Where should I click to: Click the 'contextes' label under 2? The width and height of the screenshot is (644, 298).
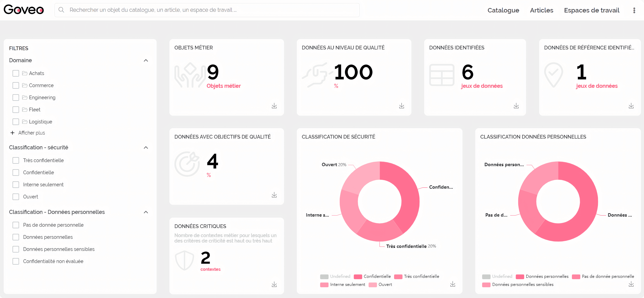[210, 269]
